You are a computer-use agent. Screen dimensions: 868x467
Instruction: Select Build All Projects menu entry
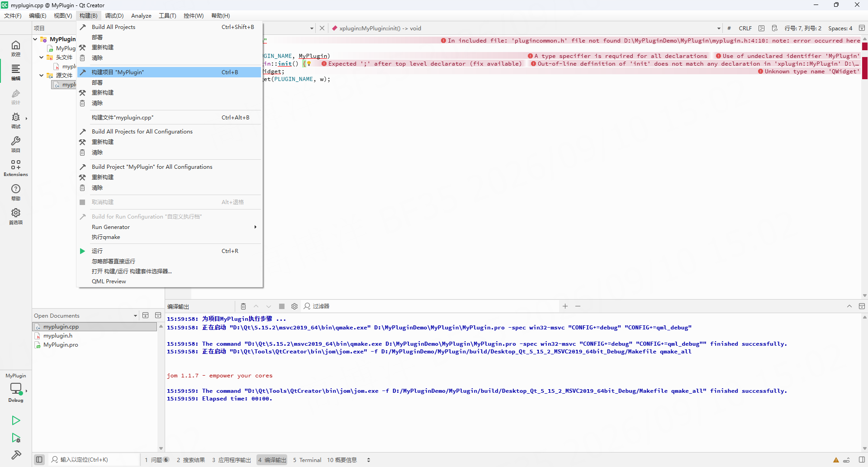[170, 27]
